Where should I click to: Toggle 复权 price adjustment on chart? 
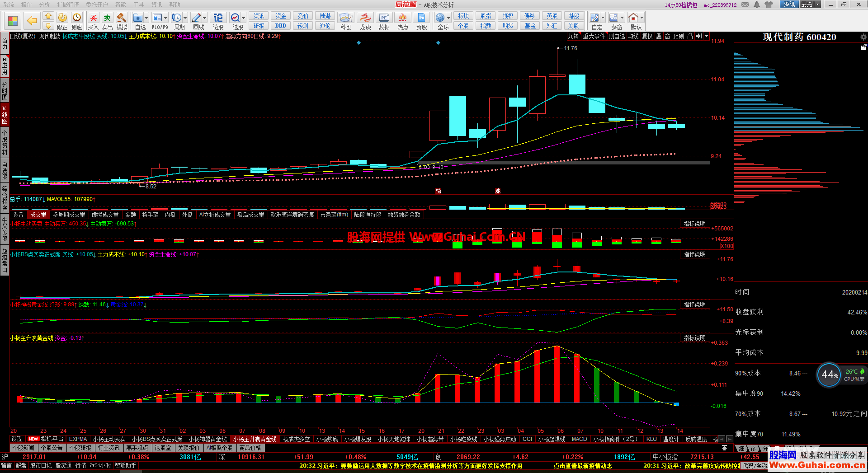(647, 36)
